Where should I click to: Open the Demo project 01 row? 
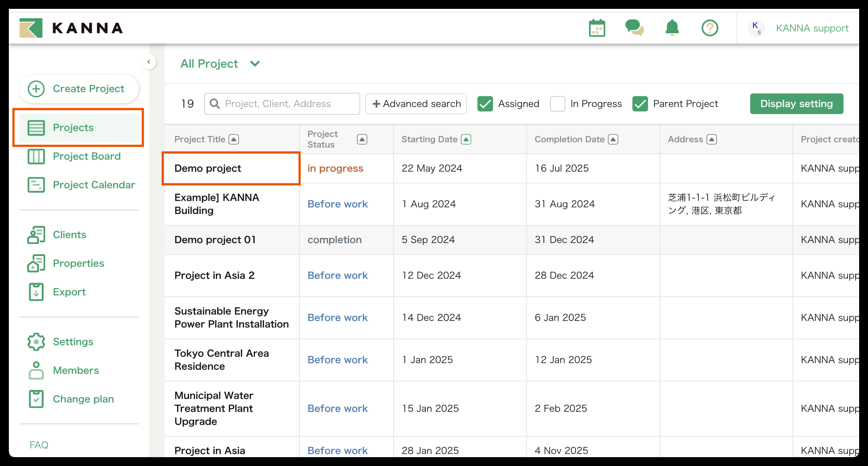[x=215, y=240]
